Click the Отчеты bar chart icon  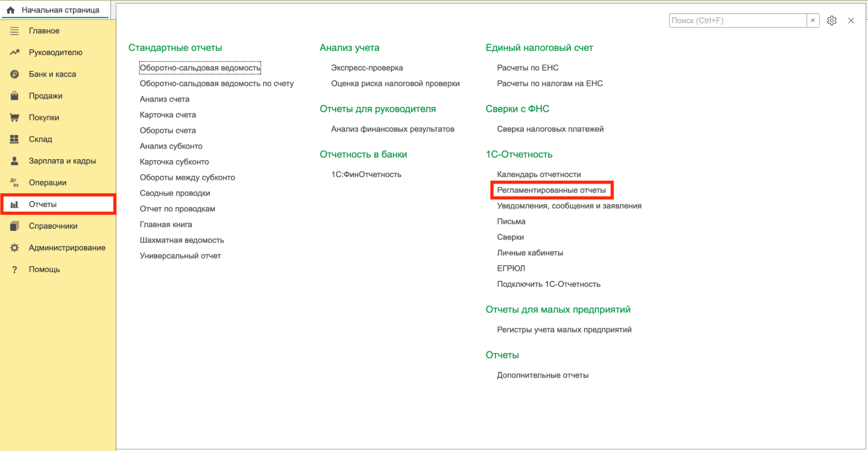coord(14,204)
